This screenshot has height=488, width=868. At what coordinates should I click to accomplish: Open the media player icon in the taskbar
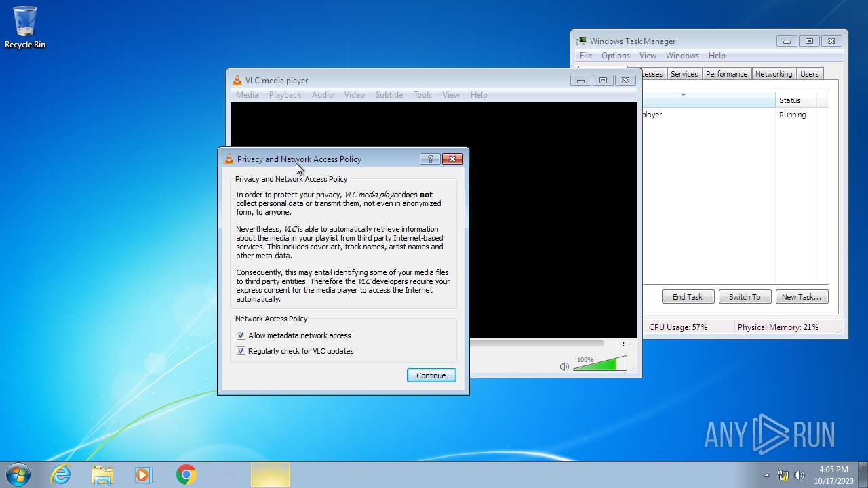coord(144,474)
